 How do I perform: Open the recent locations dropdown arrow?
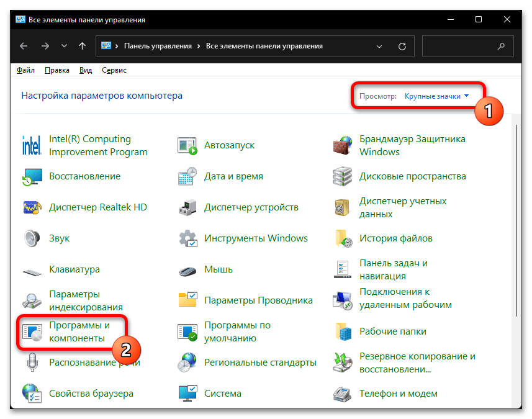click(x=64, y=46)
